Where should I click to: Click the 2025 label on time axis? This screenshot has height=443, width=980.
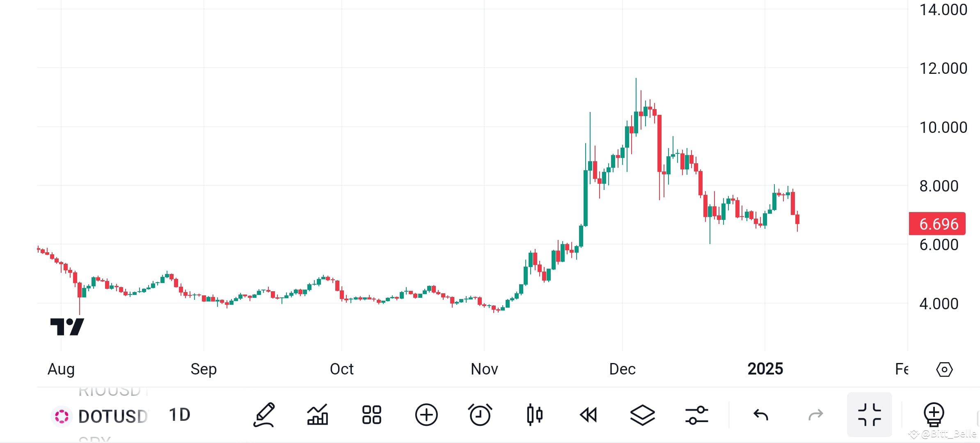(765, 369)
